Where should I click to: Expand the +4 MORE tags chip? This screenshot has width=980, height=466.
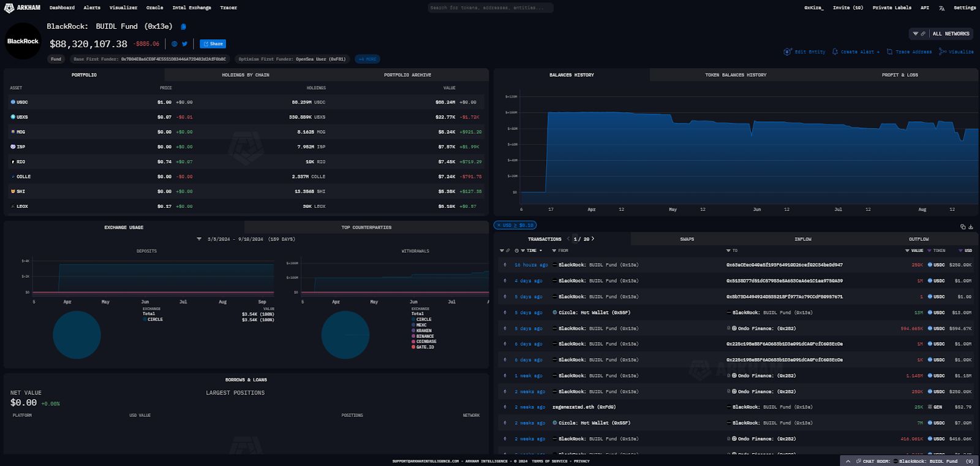pos(367,59)
